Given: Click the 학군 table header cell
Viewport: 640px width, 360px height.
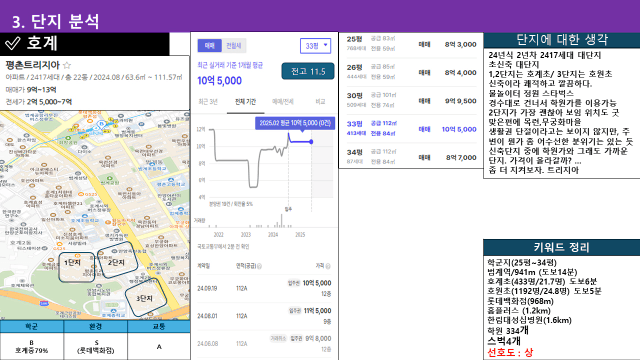Looking at the screenshot, I should pyautogui.click(x=31, y=327).
